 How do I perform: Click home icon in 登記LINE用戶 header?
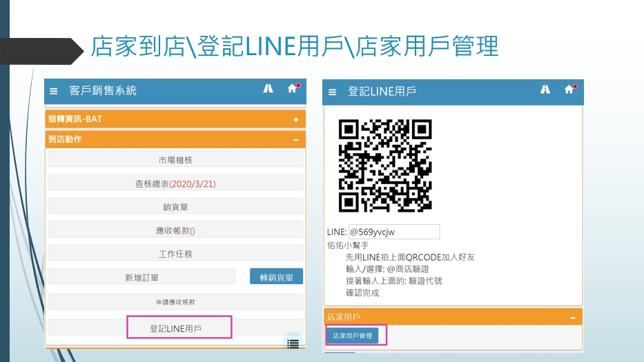pyautogui.click(x=569, y=90)
